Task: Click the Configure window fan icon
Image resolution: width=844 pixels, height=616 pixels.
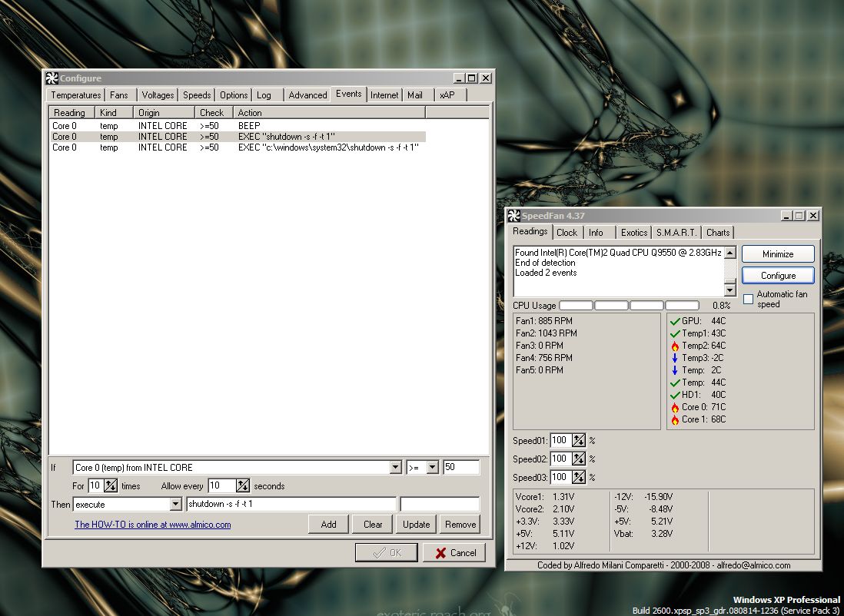Action: pyautogui.click(x=52, y=78)
